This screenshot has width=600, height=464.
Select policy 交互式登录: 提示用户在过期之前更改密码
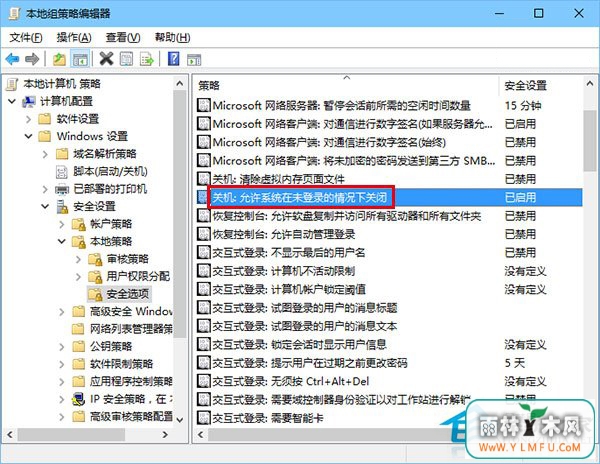pyautogui.click(x=310, y=363)
